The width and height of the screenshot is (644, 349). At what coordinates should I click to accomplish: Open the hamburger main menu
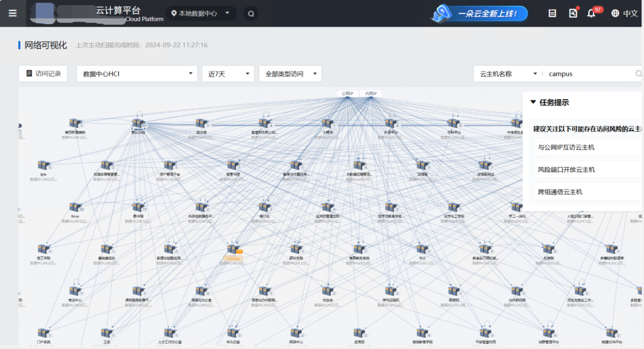point(13,14)
